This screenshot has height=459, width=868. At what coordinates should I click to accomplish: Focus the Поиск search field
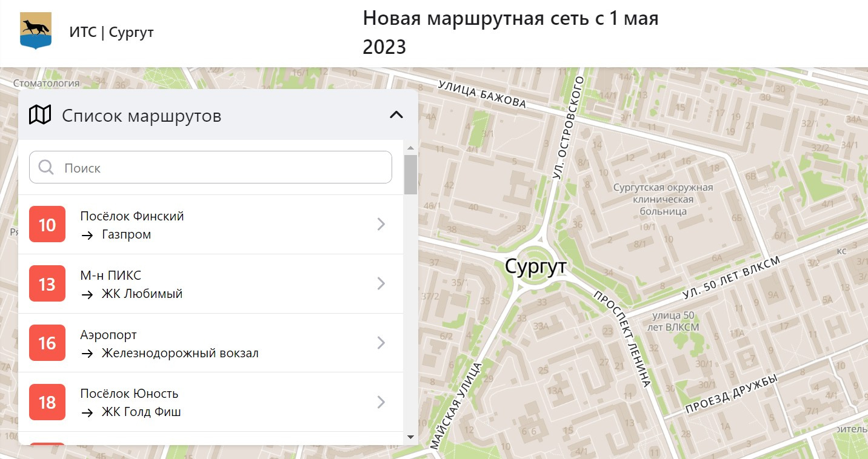210,167
